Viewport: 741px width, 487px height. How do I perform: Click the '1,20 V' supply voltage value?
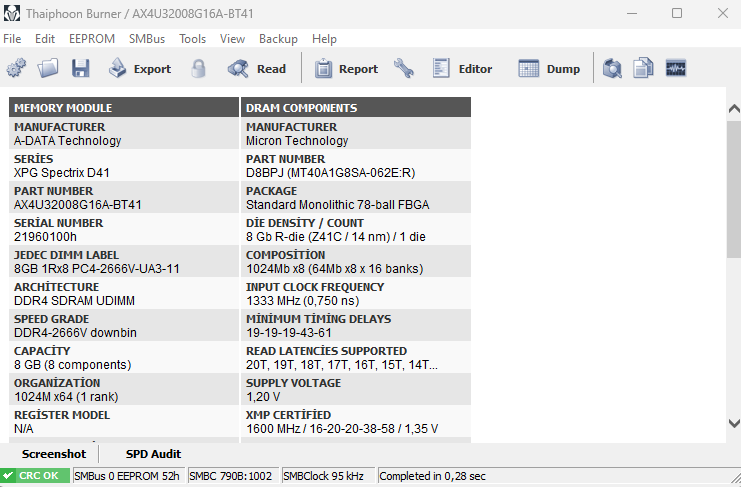click(x=263, y=397)
